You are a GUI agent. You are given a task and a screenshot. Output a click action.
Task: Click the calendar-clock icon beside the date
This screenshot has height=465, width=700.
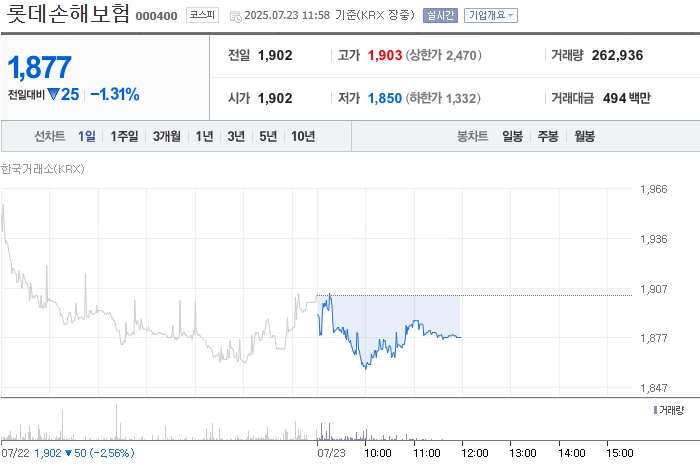click(235, 17)
